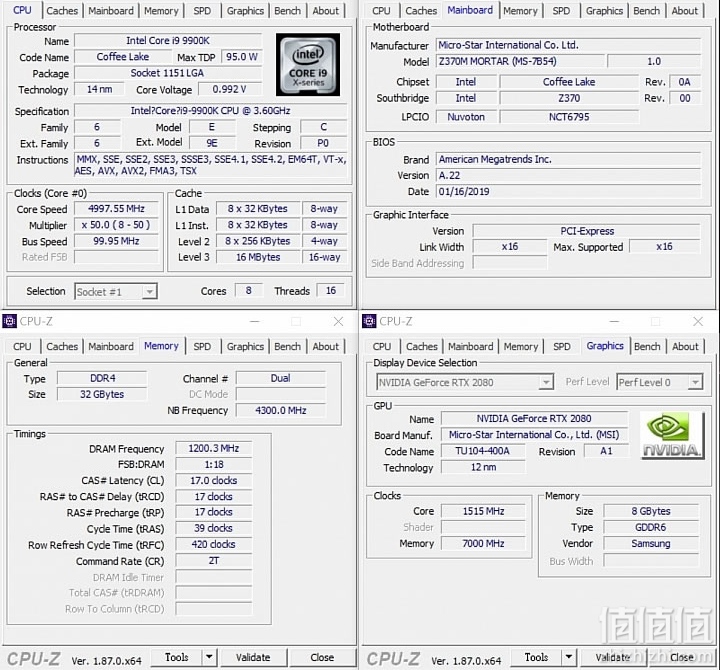Viewport: 720px width, 670px height.
Task: Click GPU memory type GDDR6
Action: [x=651, y=527]
